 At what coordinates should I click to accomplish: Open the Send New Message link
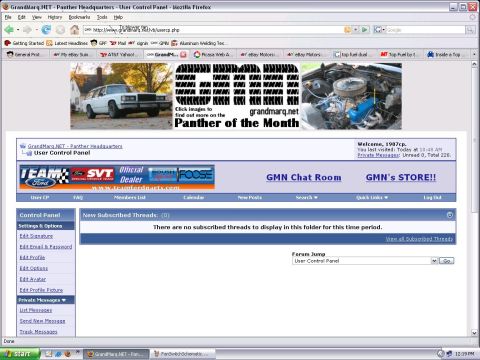(x=42, y=321)
